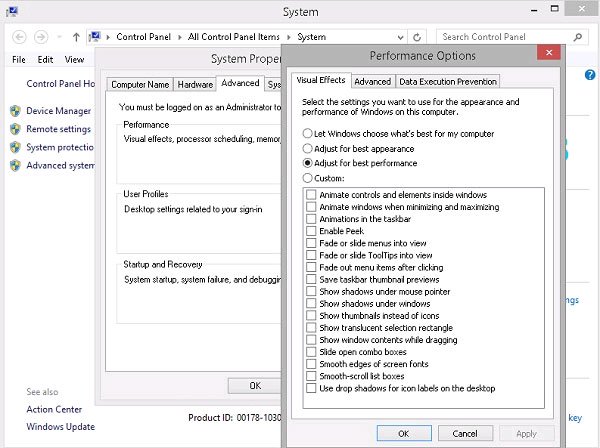Expand the chevron after Control Panel breadcrumb
The image size is (600, 448).
coord(179,37)
